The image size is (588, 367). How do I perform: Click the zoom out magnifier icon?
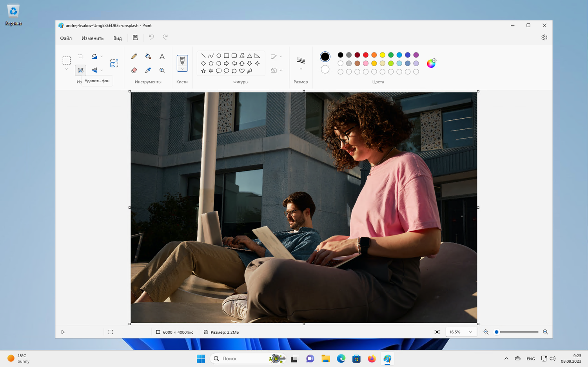(486, 332)
